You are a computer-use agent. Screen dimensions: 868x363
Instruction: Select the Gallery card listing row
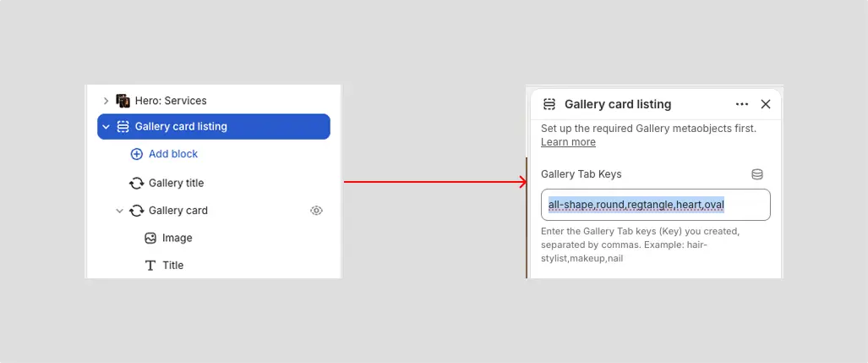pos(214,127)
